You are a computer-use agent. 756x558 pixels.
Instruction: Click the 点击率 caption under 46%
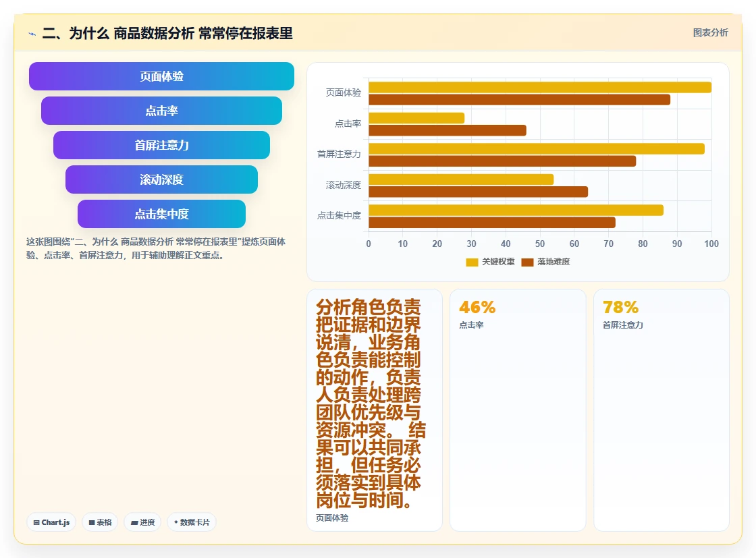tap(471, 325)
